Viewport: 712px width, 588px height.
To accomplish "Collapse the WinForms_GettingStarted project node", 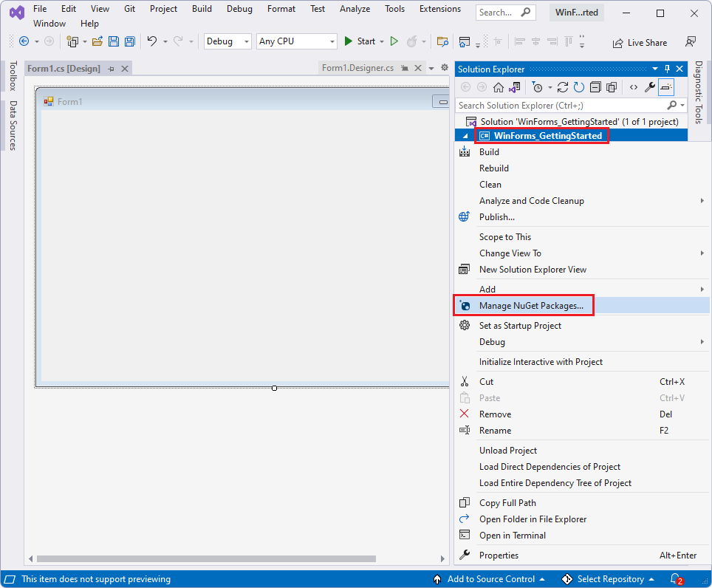I will pyautogui.click(x=465, y=135).
